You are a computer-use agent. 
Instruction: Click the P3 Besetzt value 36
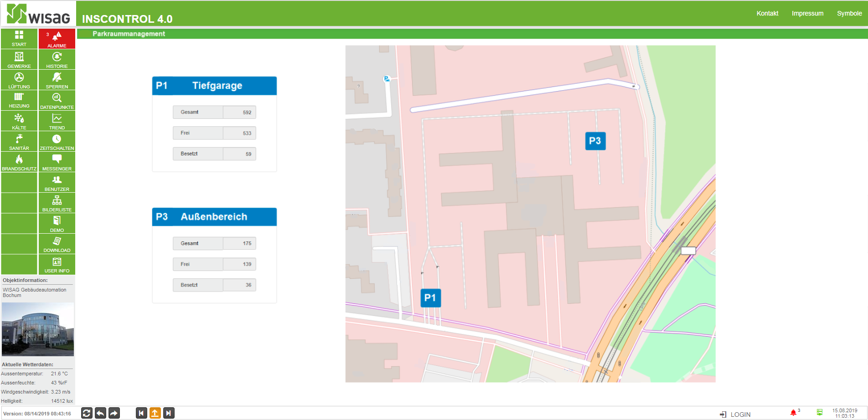click(x=239, y=285)
